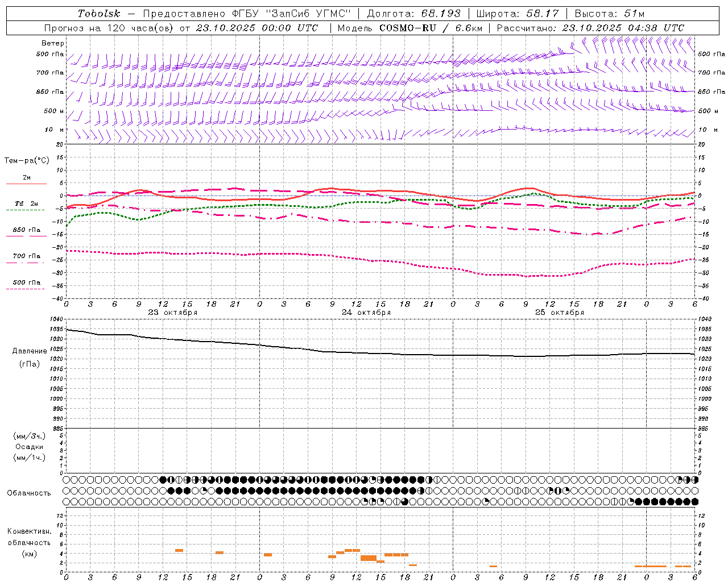The width and height of the screenshot is (728, 582).
Task: Click the 'Тем-ра(°C)' temperature panel label
Action: [27, 161]
